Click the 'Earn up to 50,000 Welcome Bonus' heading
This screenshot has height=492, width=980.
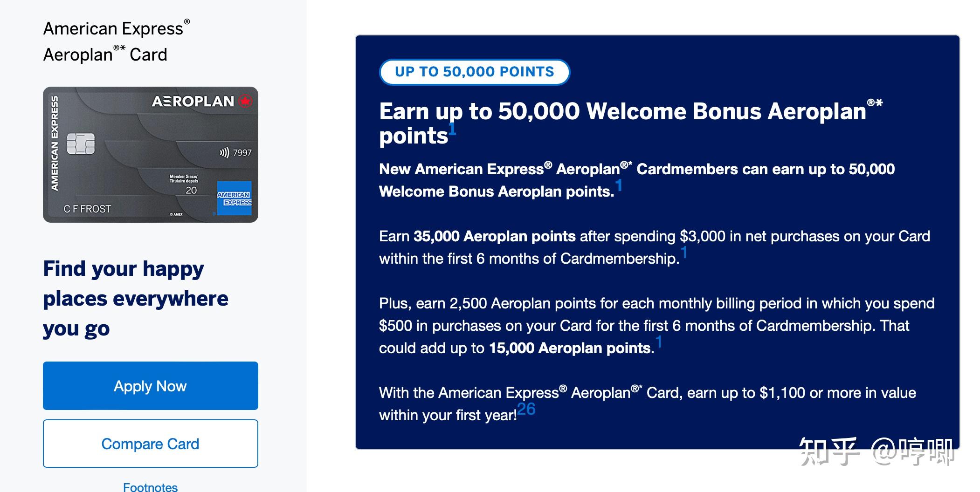pos(631,123)
